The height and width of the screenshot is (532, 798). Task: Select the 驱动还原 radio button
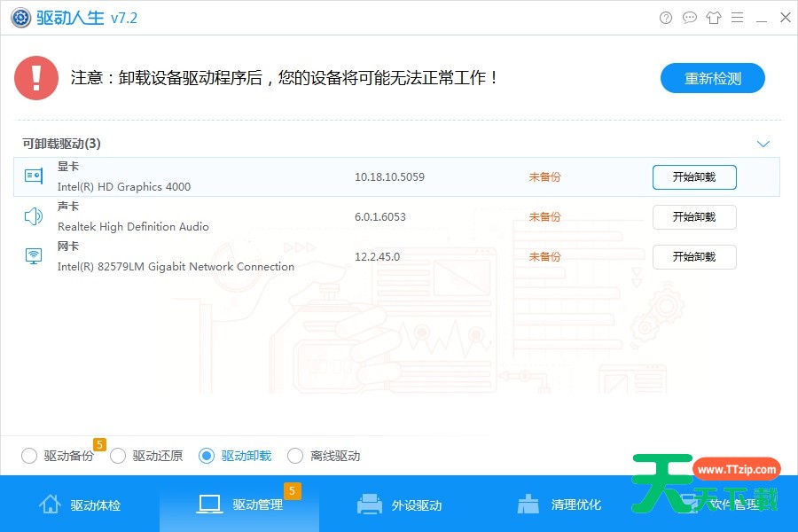118,456
